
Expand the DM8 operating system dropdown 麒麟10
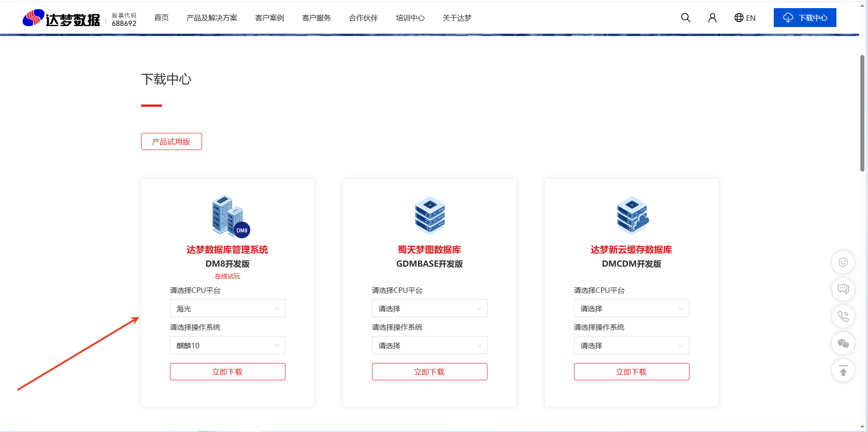[x=227, y=346]
